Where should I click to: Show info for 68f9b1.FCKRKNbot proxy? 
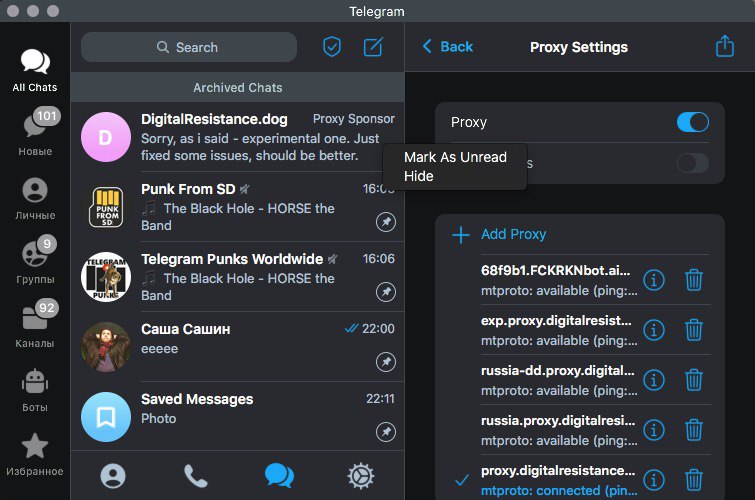coord(654,280)
